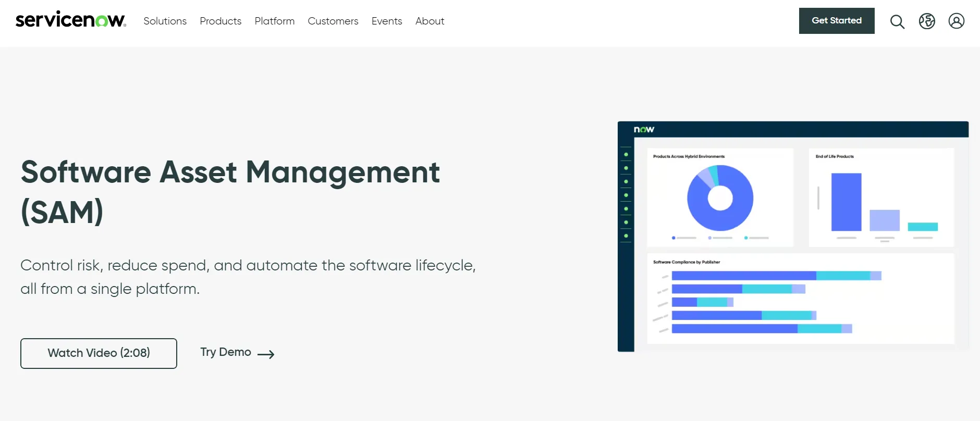
Task: Open the Events menu
Action: [x=387, y=21]
